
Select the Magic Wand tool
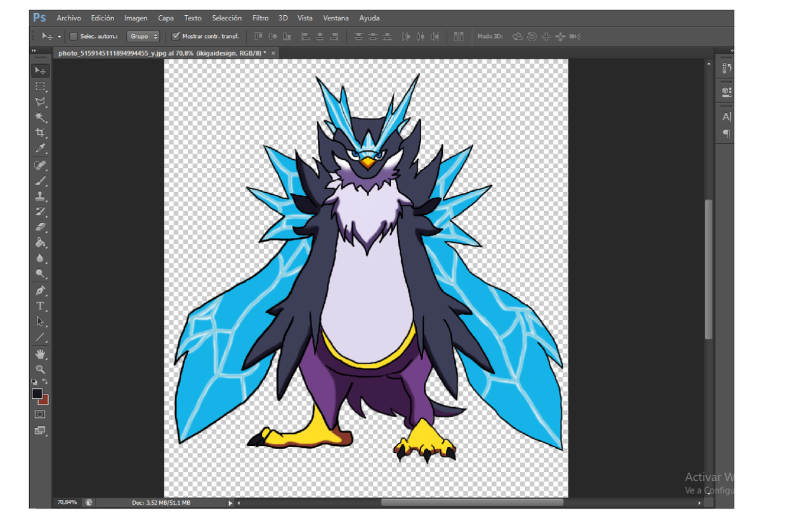point(40,117)
